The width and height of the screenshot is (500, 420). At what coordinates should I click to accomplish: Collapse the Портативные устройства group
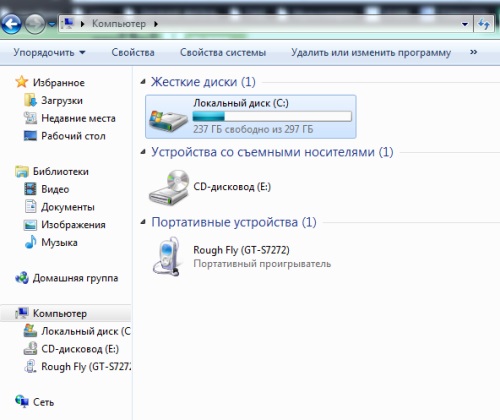[143, 222]
